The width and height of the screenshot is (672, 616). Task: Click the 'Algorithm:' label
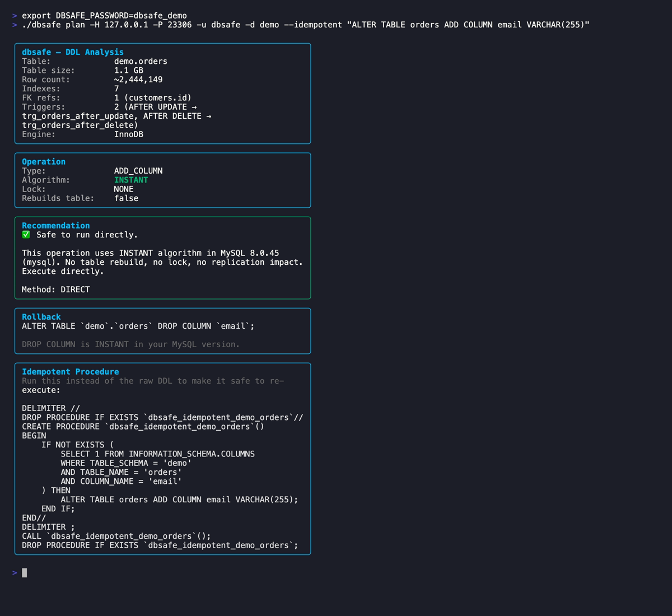[x=46, y=180]
